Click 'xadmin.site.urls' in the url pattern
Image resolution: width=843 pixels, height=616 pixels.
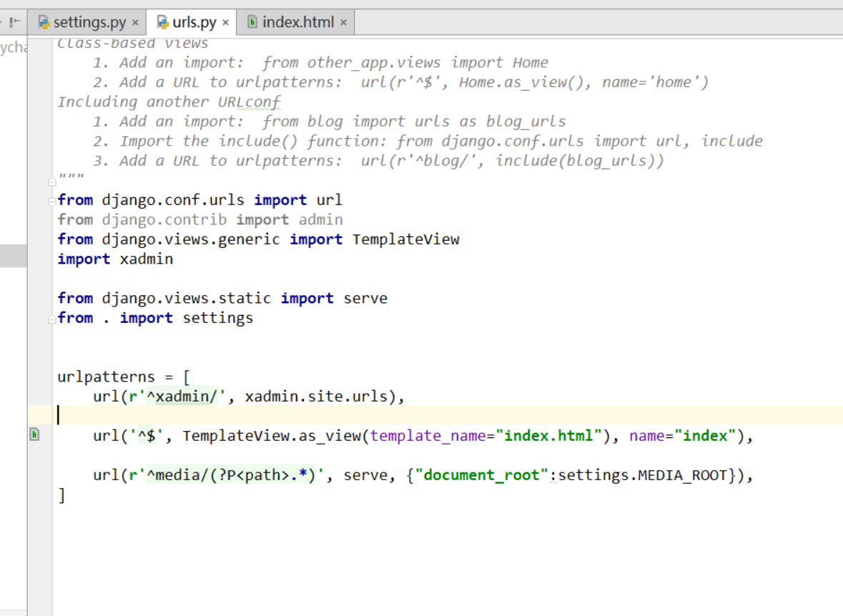click(316, 397)
